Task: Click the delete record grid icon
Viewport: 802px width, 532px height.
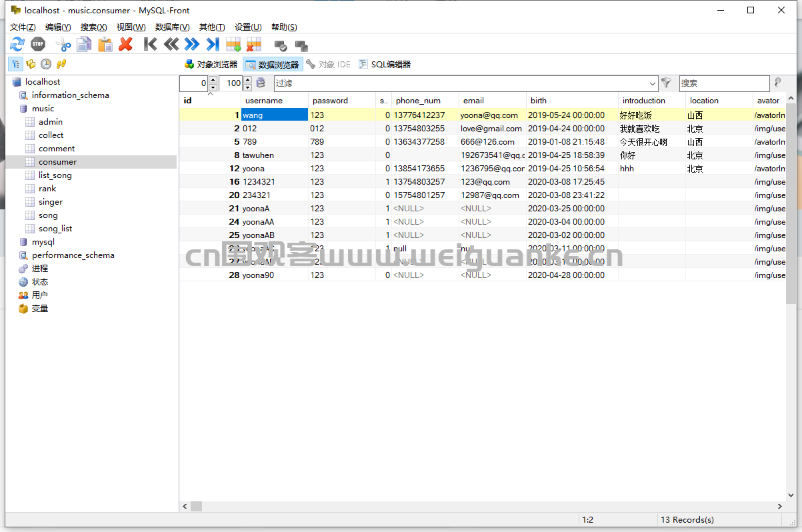Action: pyautogui.click(x=254, y=45)
